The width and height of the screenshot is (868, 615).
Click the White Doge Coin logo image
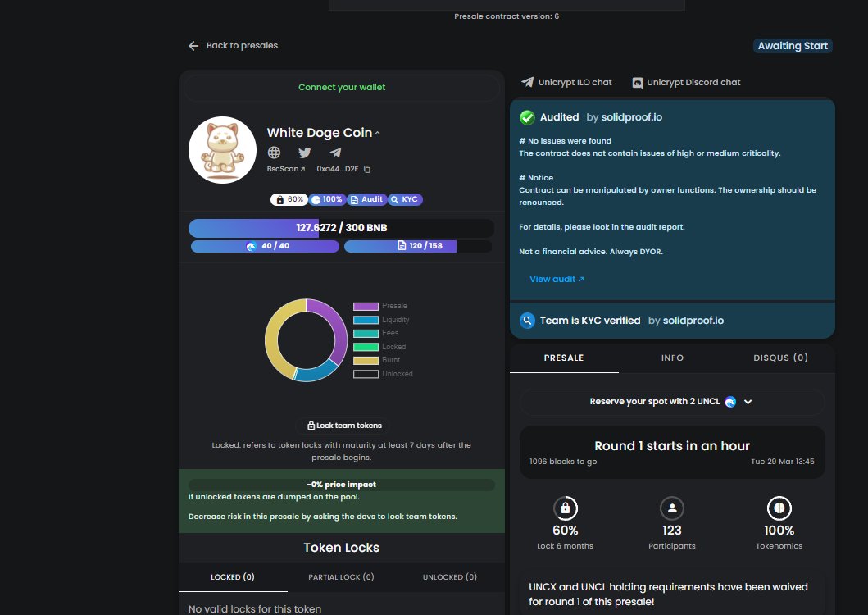(x=223, y=150)
